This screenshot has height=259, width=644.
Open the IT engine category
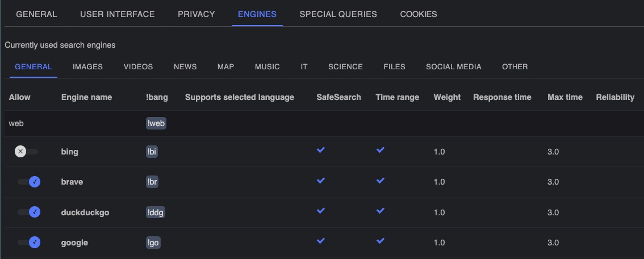[x=303, y=66]
